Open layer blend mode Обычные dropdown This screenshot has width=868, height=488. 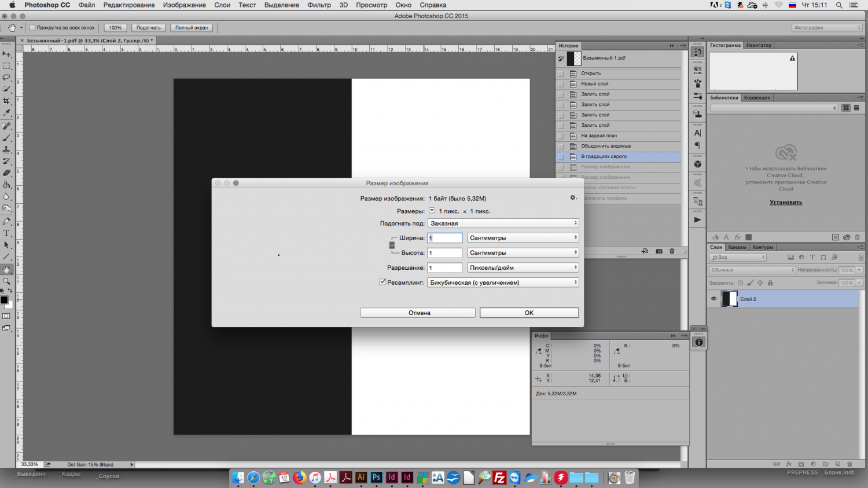coord(752,270)
